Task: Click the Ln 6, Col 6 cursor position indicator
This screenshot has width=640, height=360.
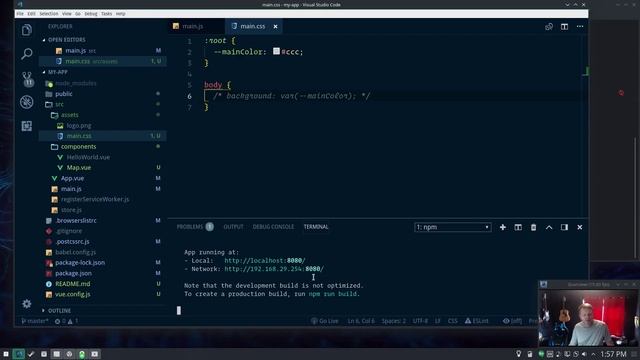Action: point(361,321)
